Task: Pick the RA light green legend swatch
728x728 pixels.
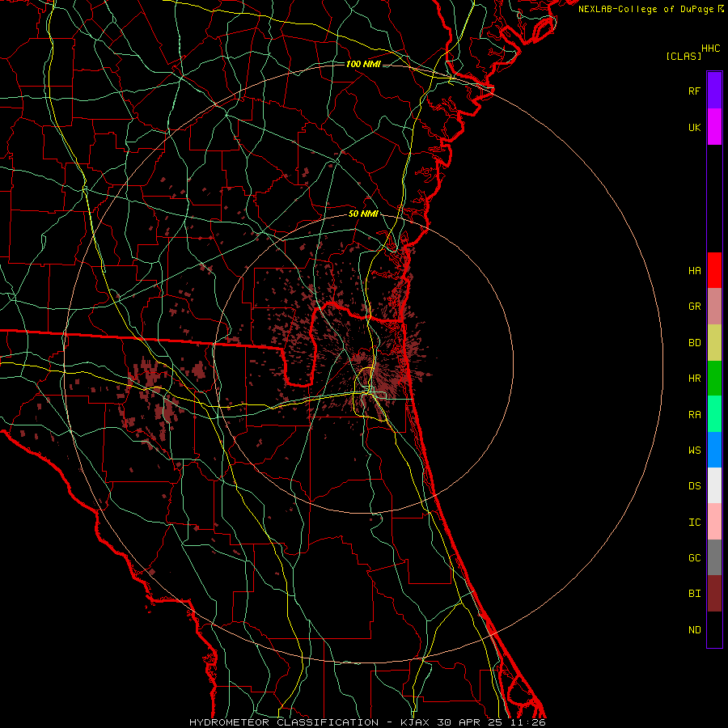Action: [714, 414]
